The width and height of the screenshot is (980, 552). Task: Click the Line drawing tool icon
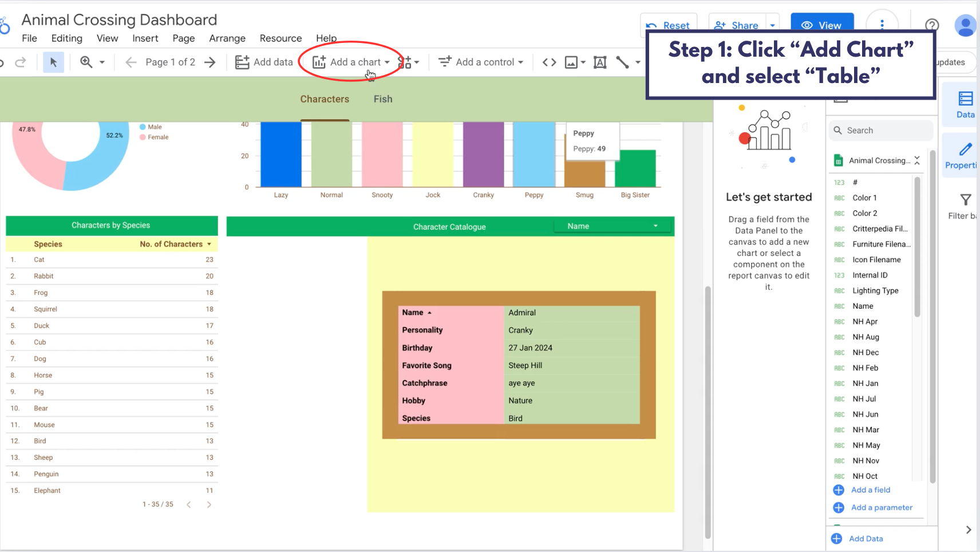point(622,62)
